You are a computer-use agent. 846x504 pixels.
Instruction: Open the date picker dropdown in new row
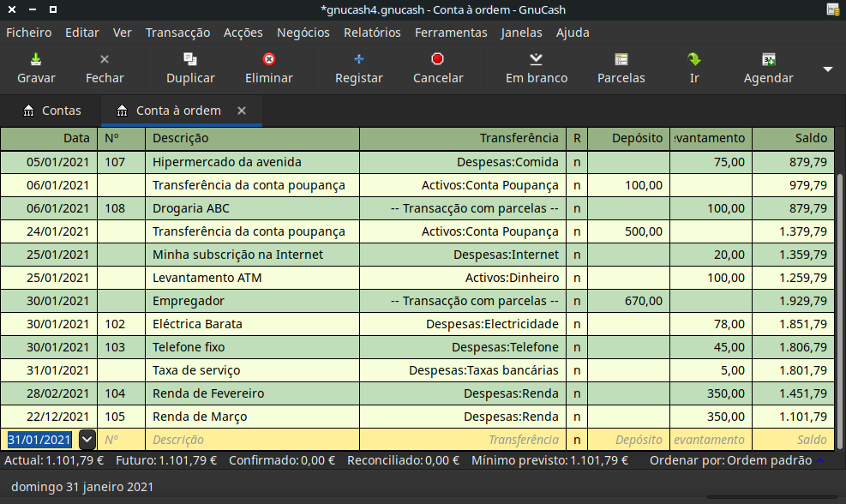[x=87, y=440]
